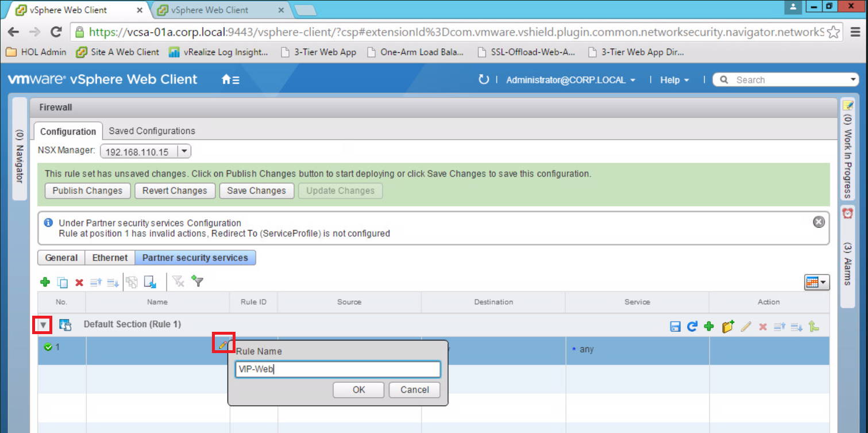Viewport: 868px width, 433px height.
Task: Click OK in the Rule Name dialog
Action: pos(358,390)
